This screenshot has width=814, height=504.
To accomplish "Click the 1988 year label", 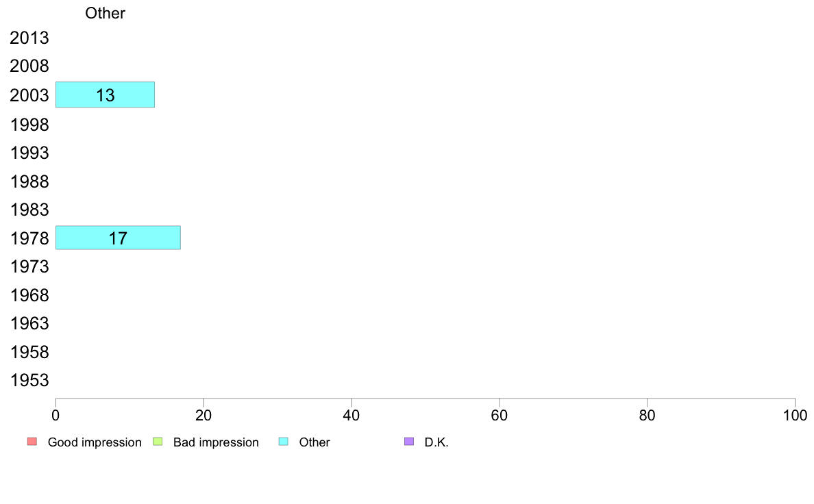I will click(29, 181).
